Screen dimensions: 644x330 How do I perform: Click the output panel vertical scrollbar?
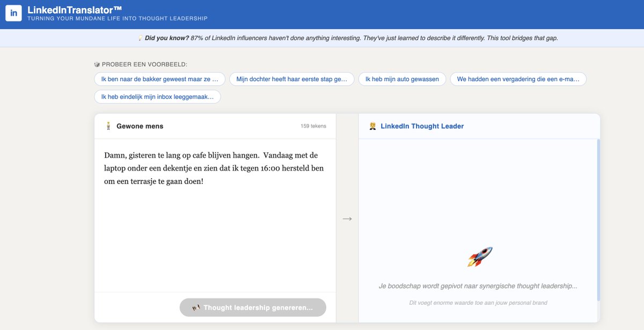pyautogui.click(x=598, y=220)
